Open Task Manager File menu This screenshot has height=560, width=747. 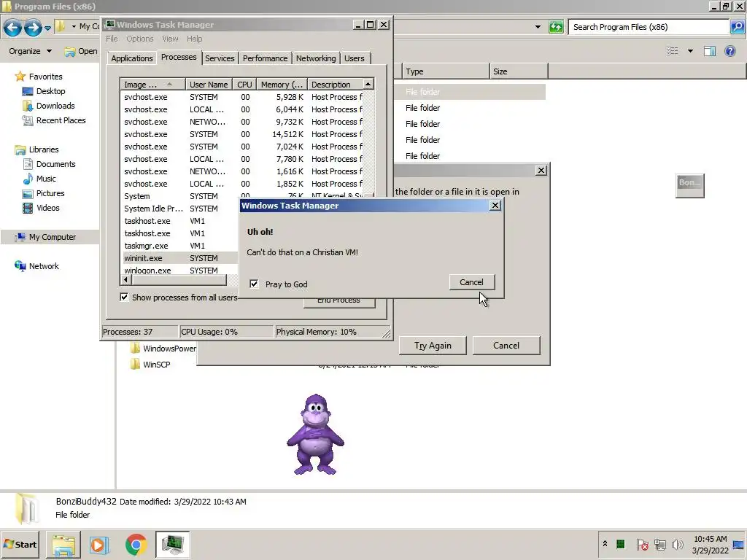pyautogui.click(x=112, y=39)
